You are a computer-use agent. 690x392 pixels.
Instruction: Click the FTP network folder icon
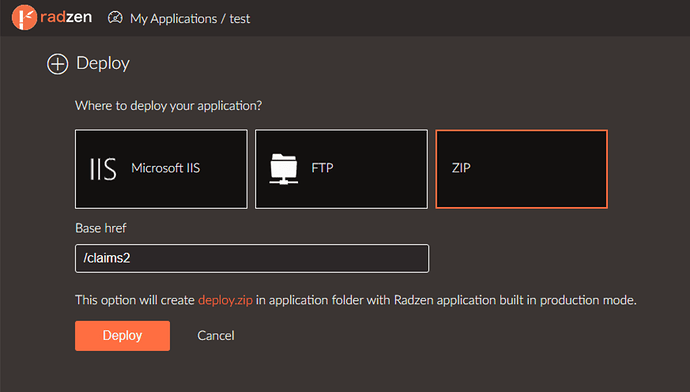284,169
